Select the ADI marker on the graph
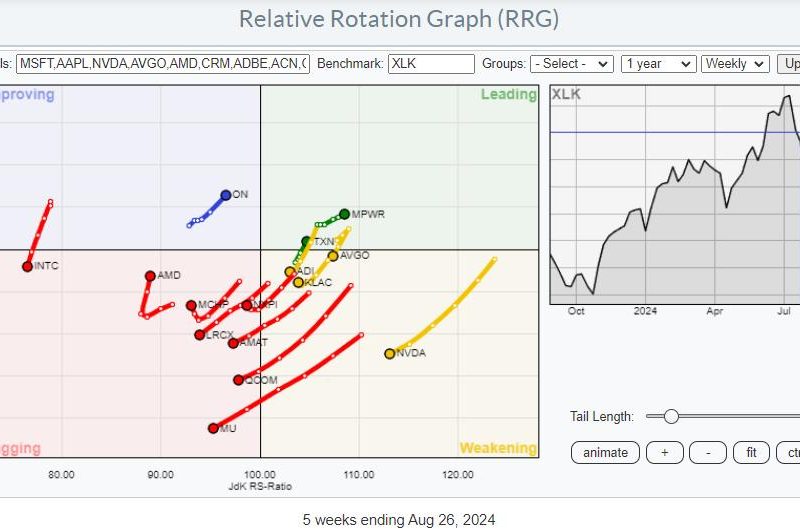 click(290, 272)
